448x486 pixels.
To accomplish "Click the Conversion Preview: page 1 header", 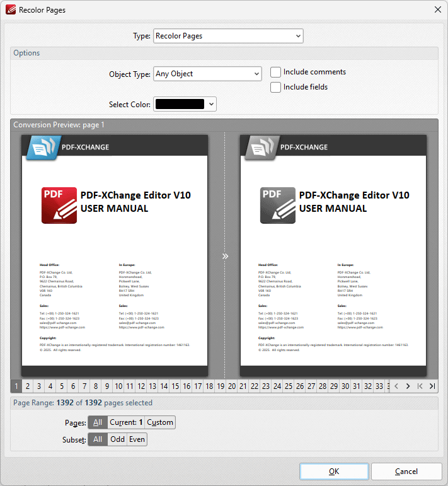I will 224,125.
